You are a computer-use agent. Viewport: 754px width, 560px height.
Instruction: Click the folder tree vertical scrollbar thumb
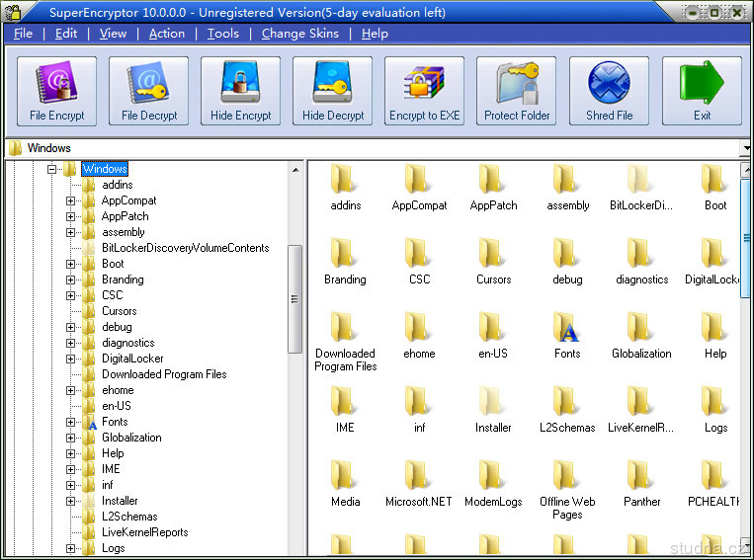[294, 298]
